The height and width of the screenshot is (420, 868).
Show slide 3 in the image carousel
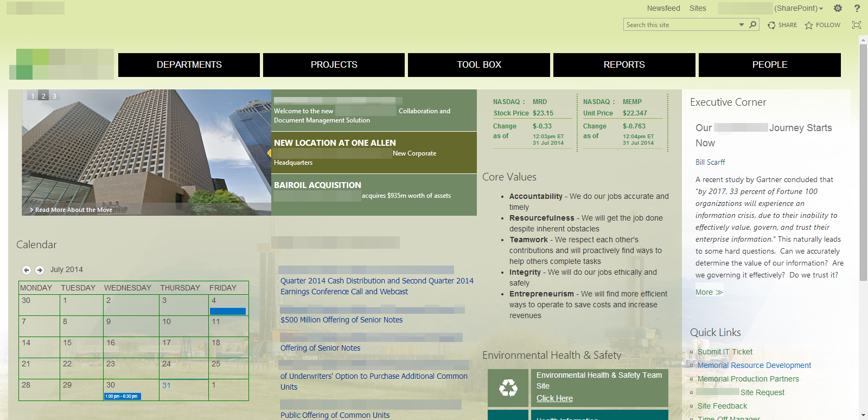tap(54, 96)
